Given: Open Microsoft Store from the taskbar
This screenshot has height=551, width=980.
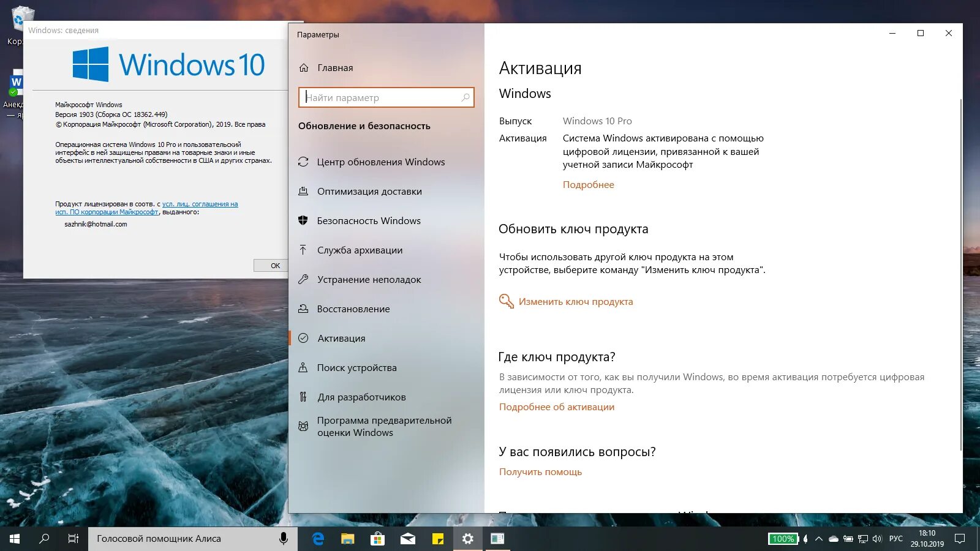Looking at the screenshot, I should 378,539.
